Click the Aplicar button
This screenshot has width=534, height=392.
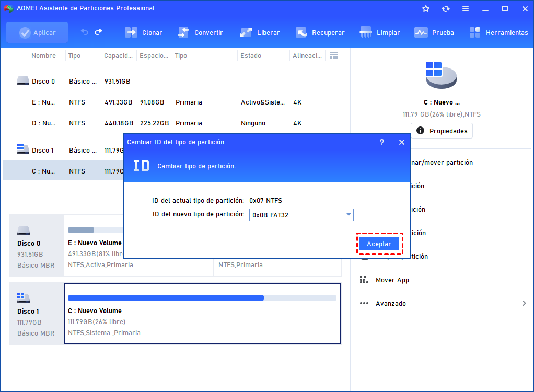(x=37, y=33)
